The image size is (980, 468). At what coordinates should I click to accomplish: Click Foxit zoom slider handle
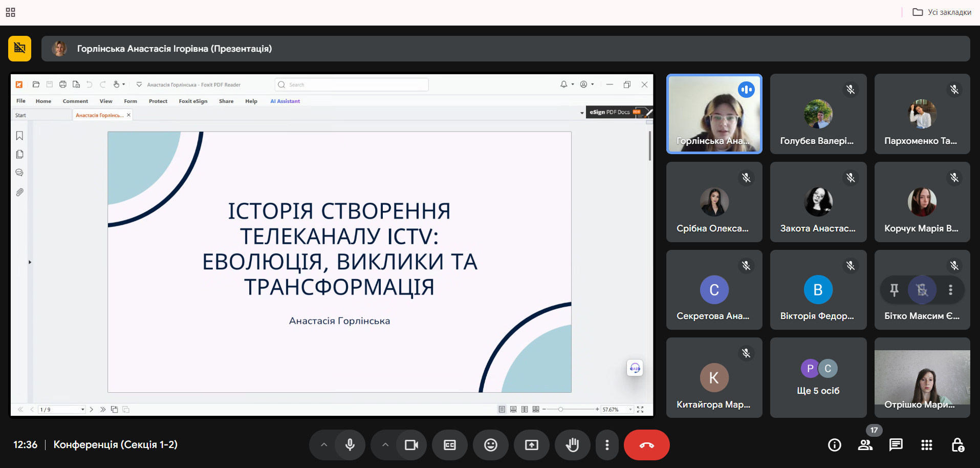(561, 409)
